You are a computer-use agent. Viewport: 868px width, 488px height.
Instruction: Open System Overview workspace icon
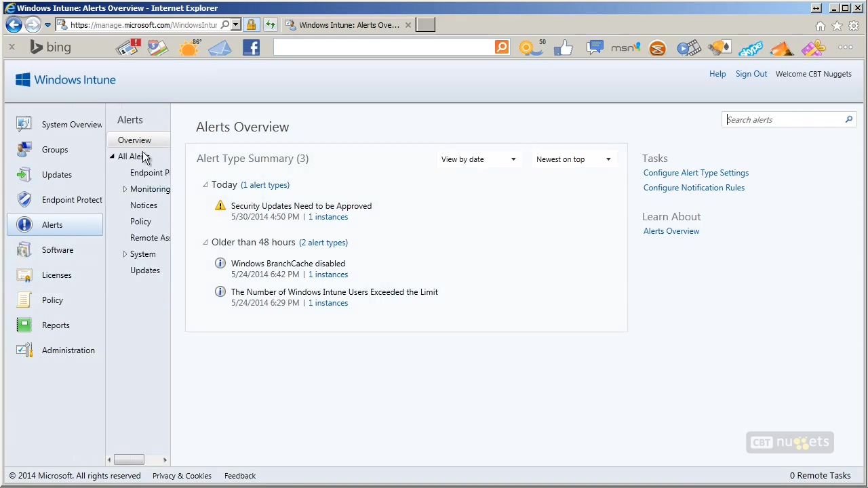24,124
